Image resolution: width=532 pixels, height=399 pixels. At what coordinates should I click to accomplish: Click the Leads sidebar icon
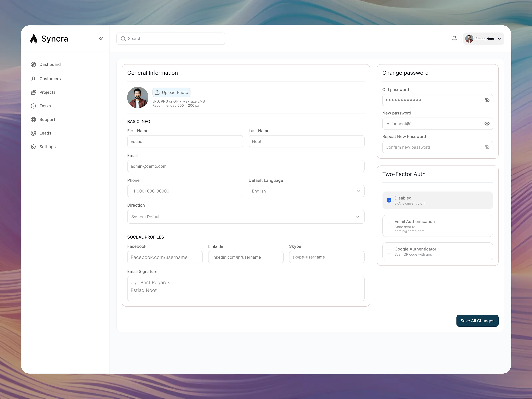[33, 133]
